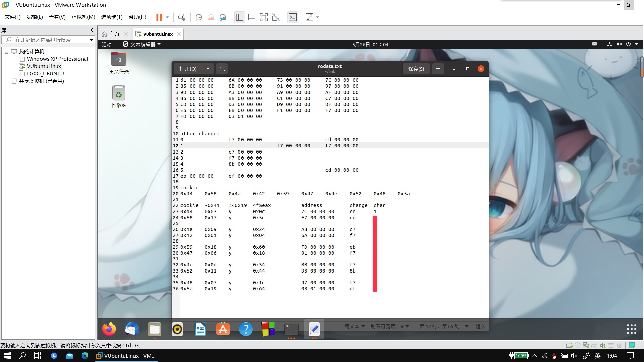Open the power options dropdown arrow

click(167, 17)
